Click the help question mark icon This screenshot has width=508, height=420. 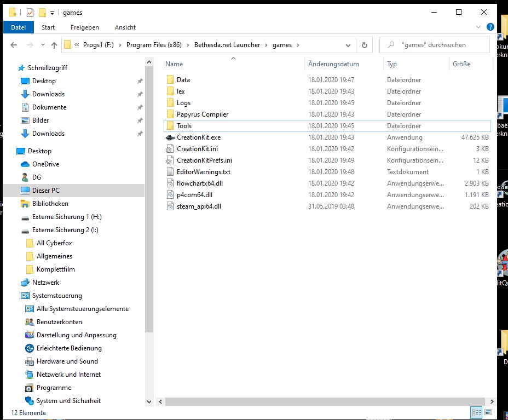[x=490, y=27]
